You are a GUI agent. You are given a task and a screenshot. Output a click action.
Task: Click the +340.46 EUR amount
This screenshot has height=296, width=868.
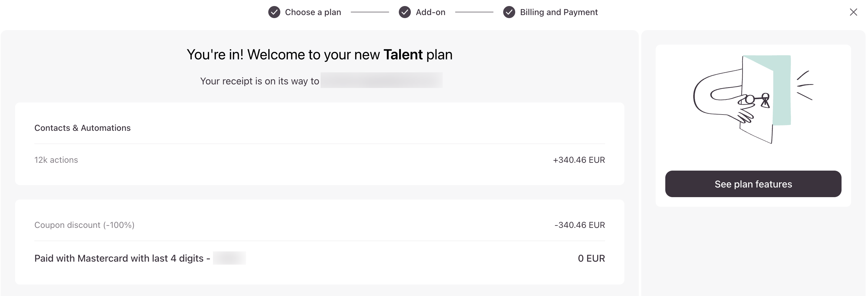coord(579,160)
